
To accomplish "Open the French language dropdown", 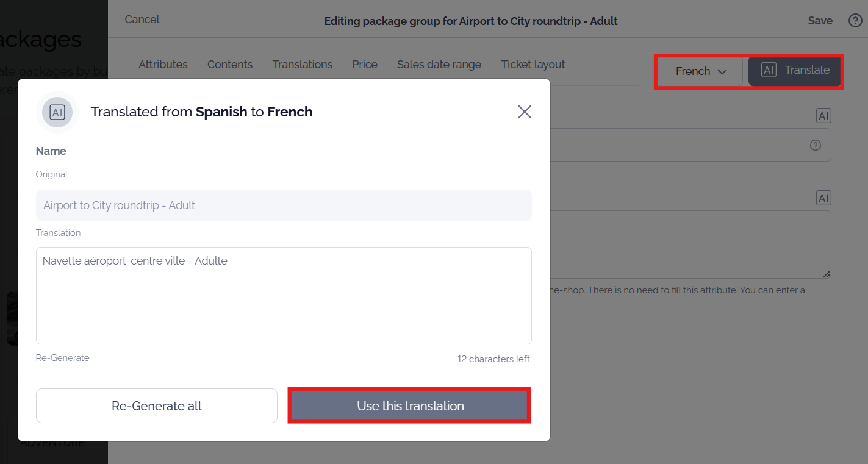I will tap(701, 71).
